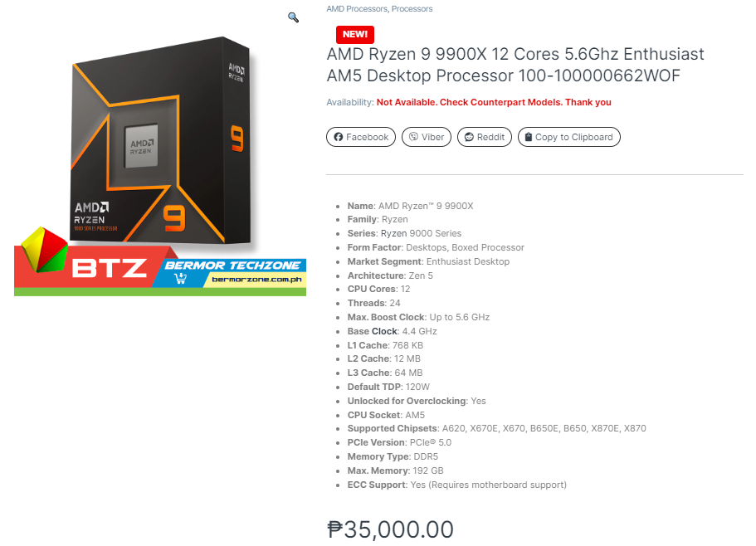
Task: Share the product via Facebook button
Action: (x=361, y=137)
